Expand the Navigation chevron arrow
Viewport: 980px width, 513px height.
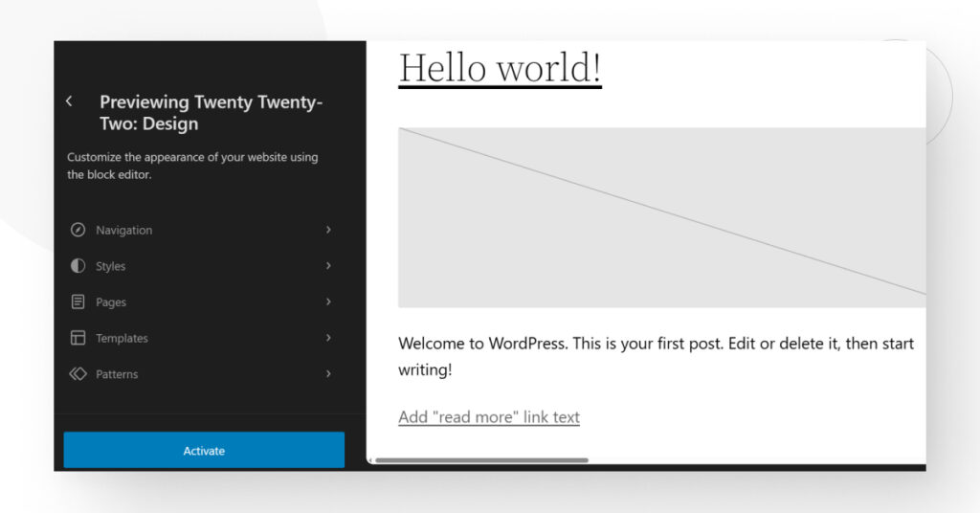[x=328, y=230]
